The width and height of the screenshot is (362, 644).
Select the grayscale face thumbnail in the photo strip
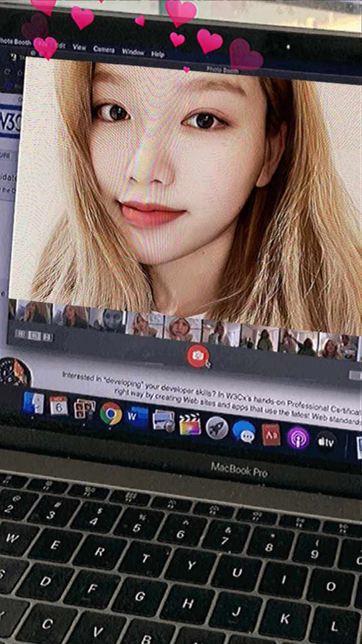(x=107, y=320)
